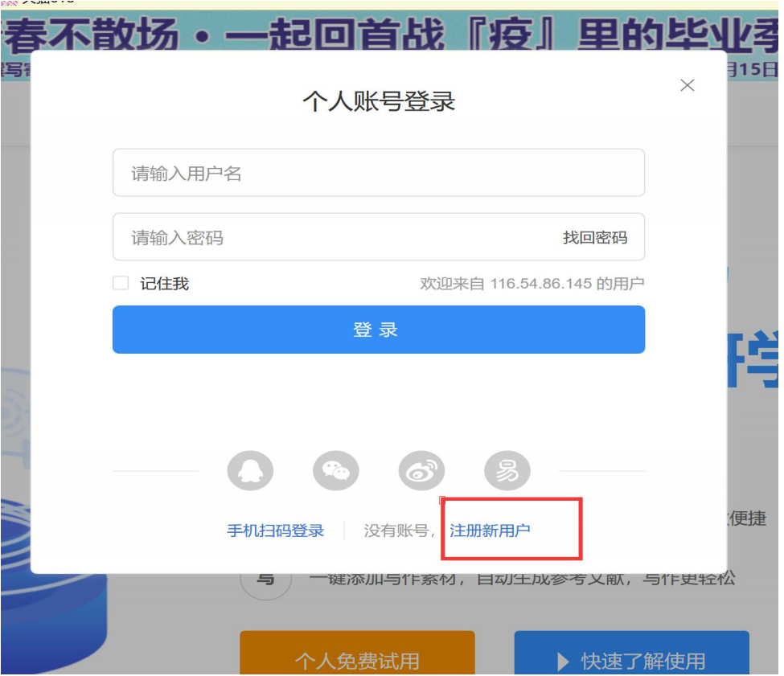Click the 记住我 label text

(164, 284)
